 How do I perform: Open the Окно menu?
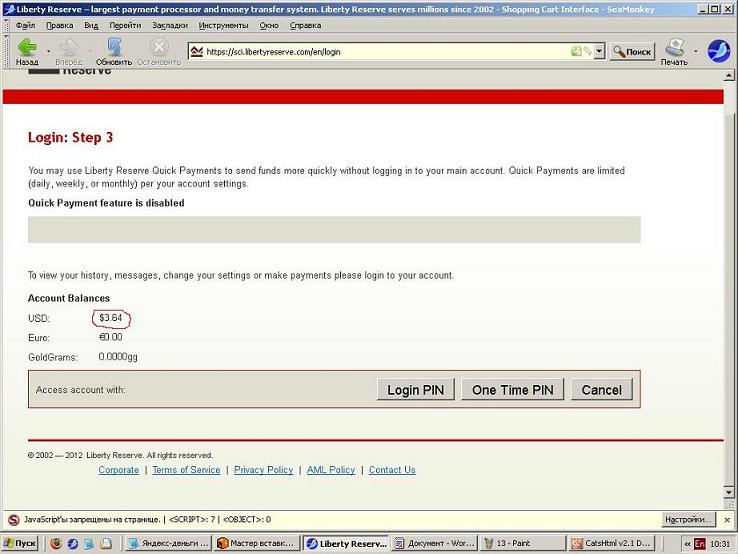tap(269, 25)
